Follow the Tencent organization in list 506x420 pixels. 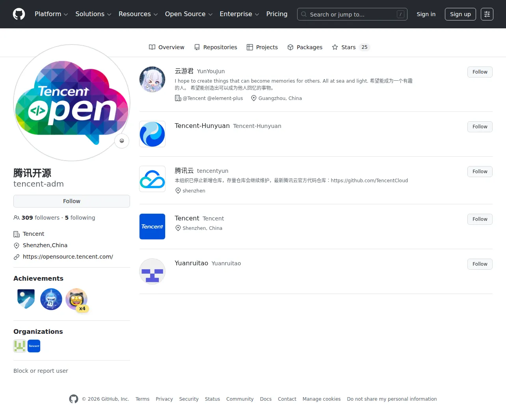point(480,219)
